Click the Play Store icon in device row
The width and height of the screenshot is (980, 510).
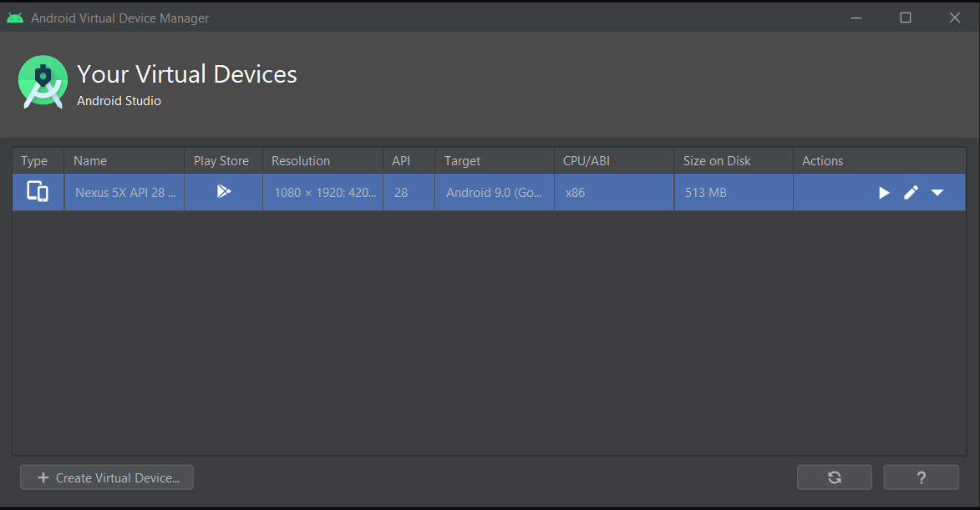(x=223, y=191)
